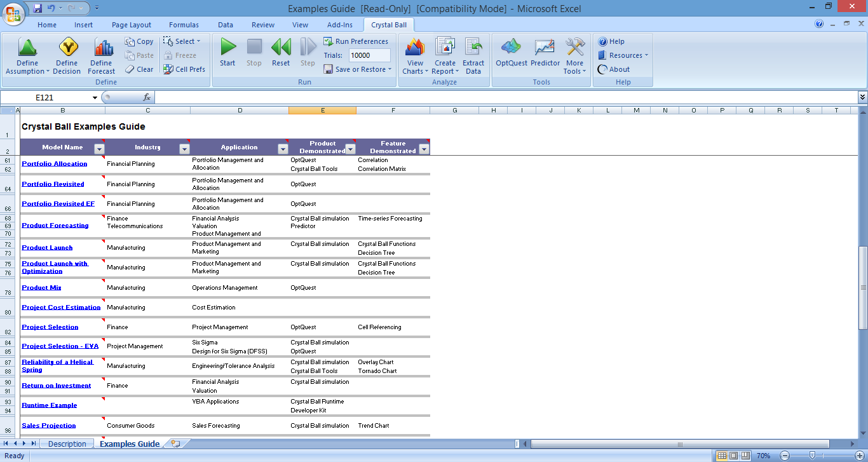The height and width of the screenshot is (462, 868).
Task: Launch OptQuest tool
Action: pyautogui.click(x=512, y=52)
